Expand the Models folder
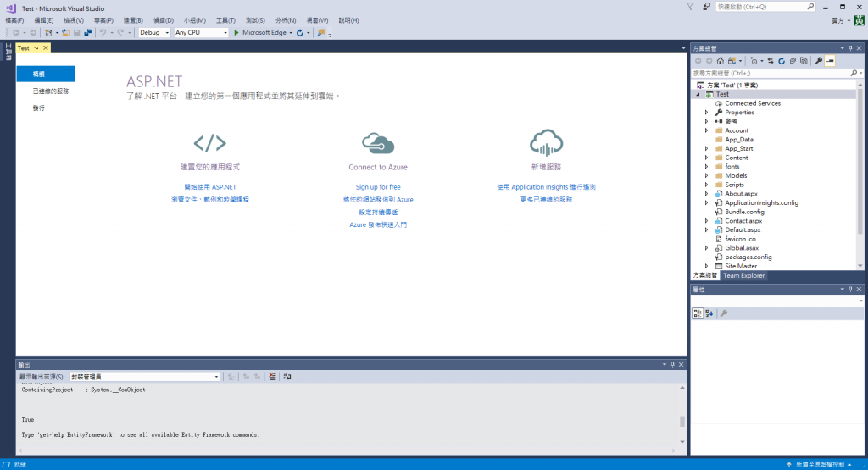 [707, 176]
